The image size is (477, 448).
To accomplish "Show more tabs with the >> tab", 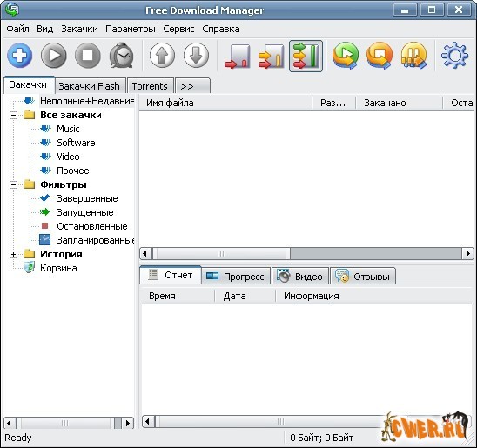I will pyautogui.click(x=192, y=86).
